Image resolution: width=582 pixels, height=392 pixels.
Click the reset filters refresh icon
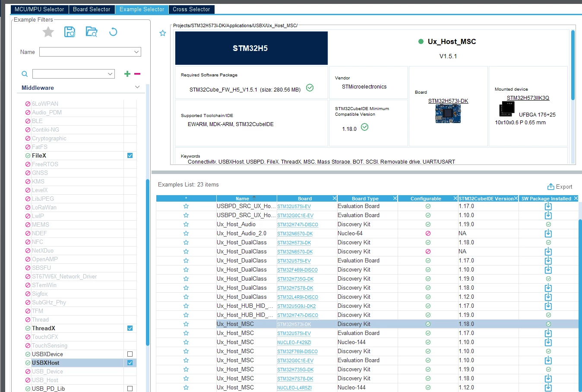tap(113, 32)
